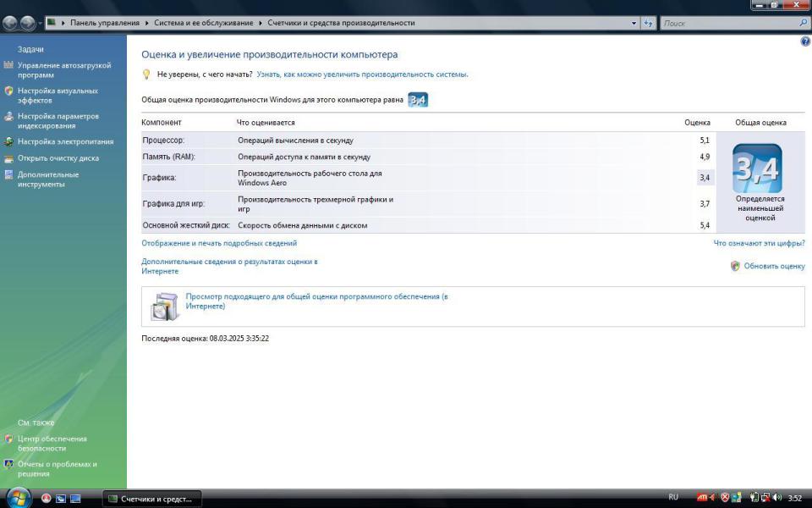
Task: Expand arrow before Система и ее обслуживание
Action: pyautogui.click(x=147, y=23)
